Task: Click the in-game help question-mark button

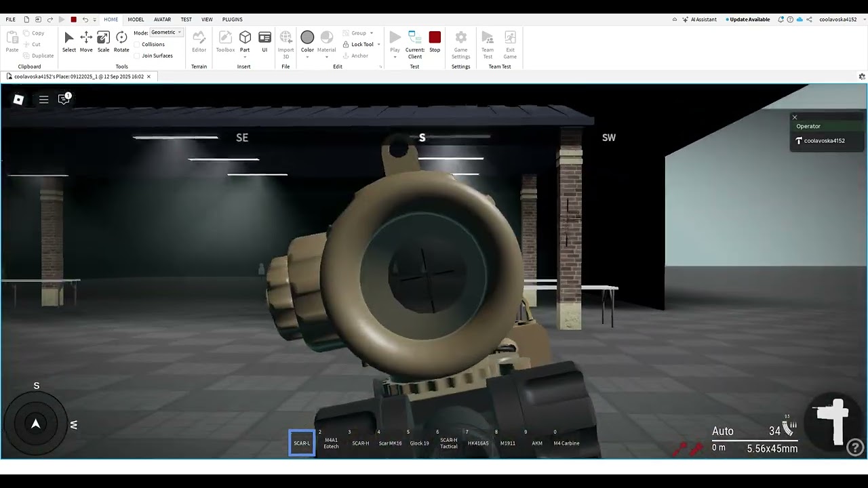Action: point(856,447)
